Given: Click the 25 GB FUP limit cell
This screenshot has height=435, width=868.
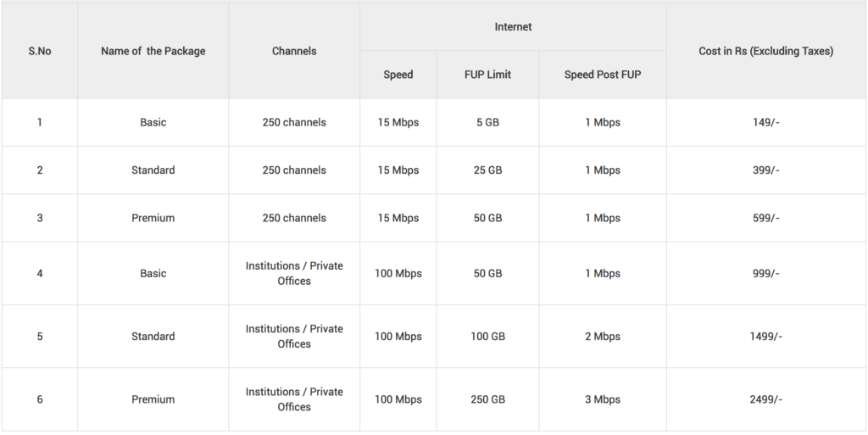Looking at the screenshot, I should tap(487, 170).
